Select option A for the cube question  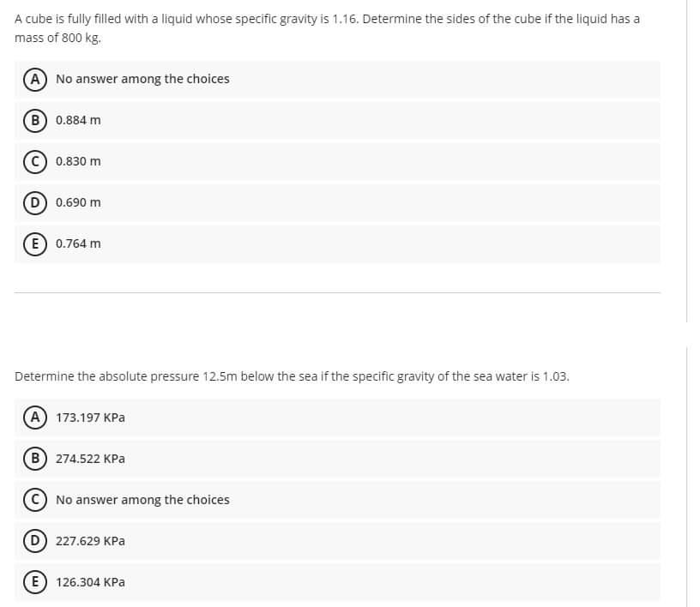(337, 80)
